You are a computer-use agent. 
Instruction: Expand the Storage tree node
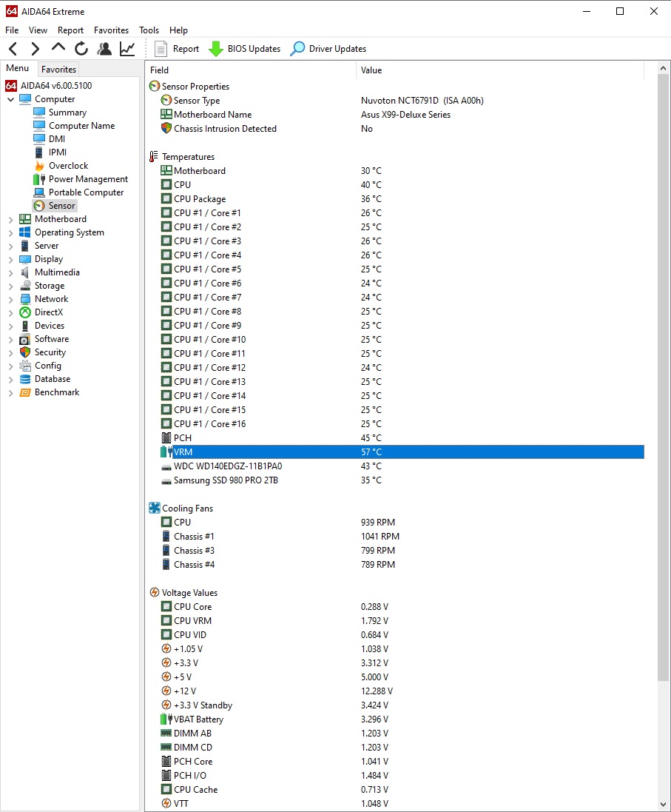11,286
